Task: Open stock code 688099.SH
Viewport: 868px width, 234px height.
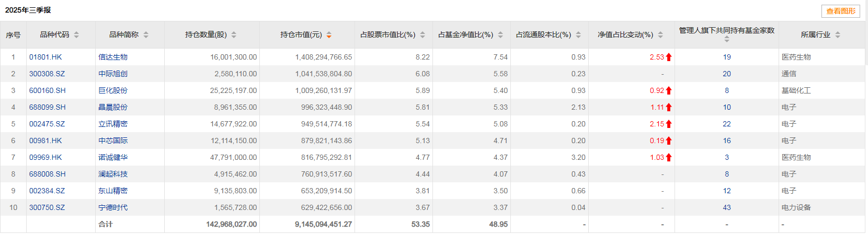Action: pos(48,107)
